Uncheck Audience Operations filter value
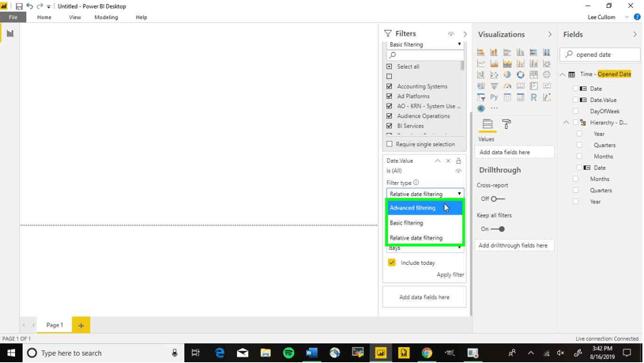 tap(390, 116)
